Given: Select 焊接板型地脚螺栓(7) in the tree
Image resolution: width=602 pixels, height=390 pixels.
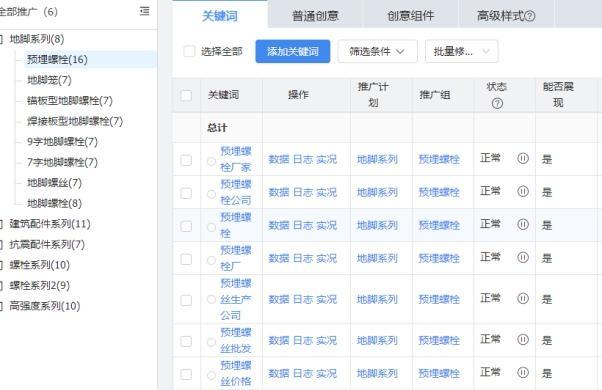Looking at the screenshot, I should click(x=75, y=121).
